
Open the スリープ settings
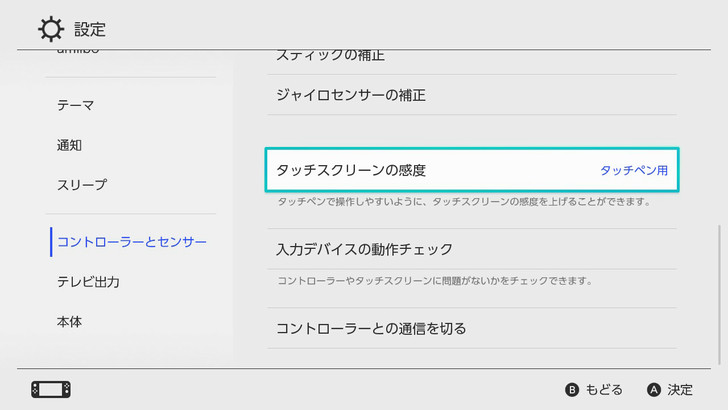click(x=82, y=185)
